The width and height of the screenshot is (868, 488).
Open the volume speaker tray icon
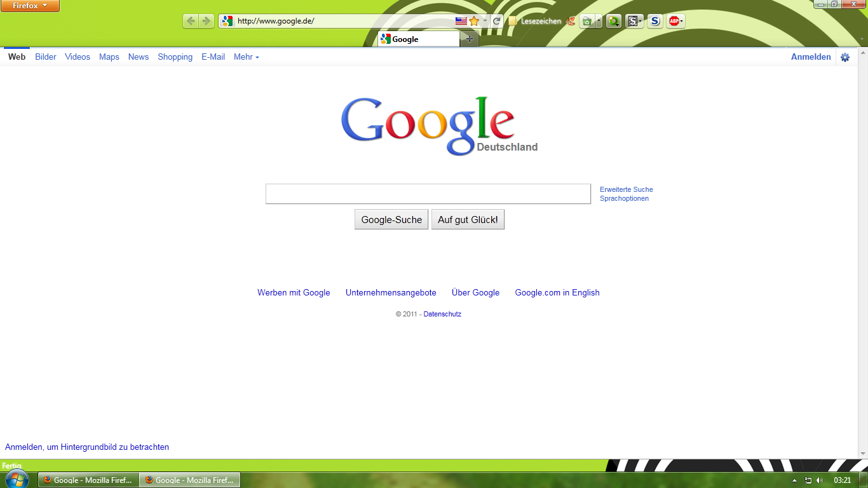(820, 480)
